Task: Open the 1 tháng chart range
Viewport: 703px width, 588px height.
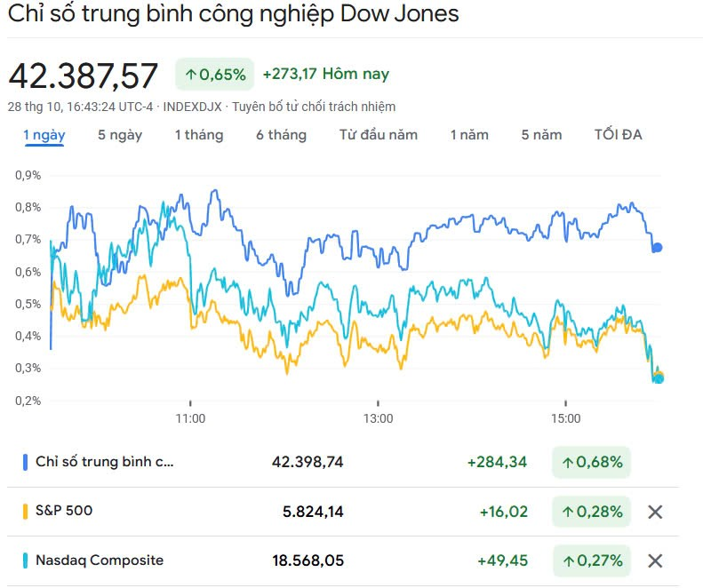Action: 198,135
